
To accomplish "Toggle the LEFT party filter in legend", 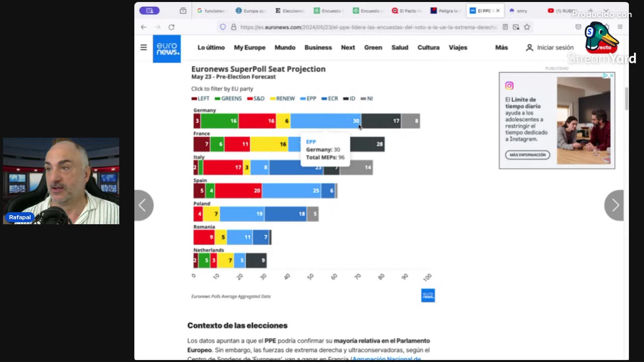I will click(x=200, y=99).
